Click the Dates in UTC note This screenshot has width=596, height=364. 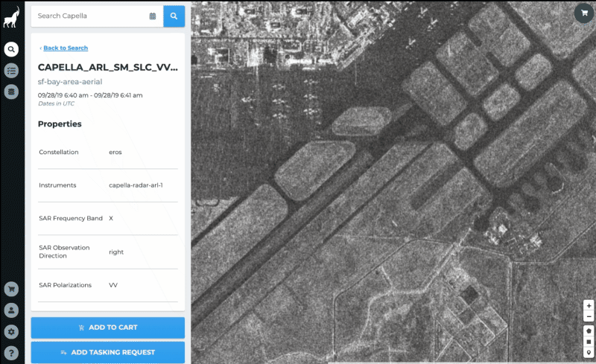57,103
